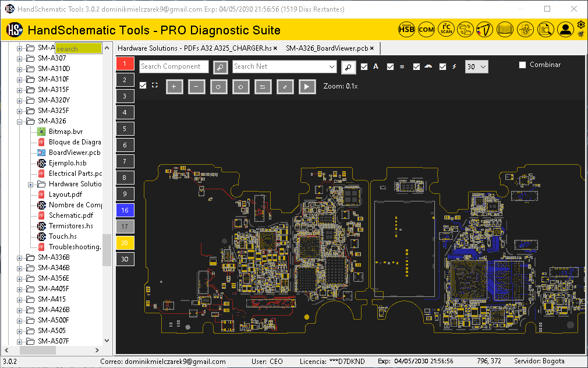Open the waveform signal analyzer icon
Viewport: 588px width, 368px height.
pyautogui.click(x=525, y=29)
